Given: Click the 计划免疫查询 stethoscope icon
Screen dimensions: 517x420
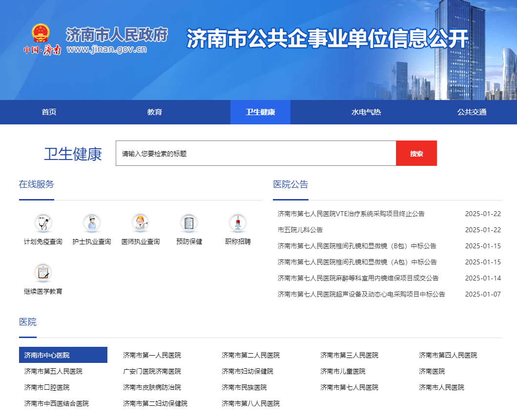Looking at the screenshot, I should [43, 223].
